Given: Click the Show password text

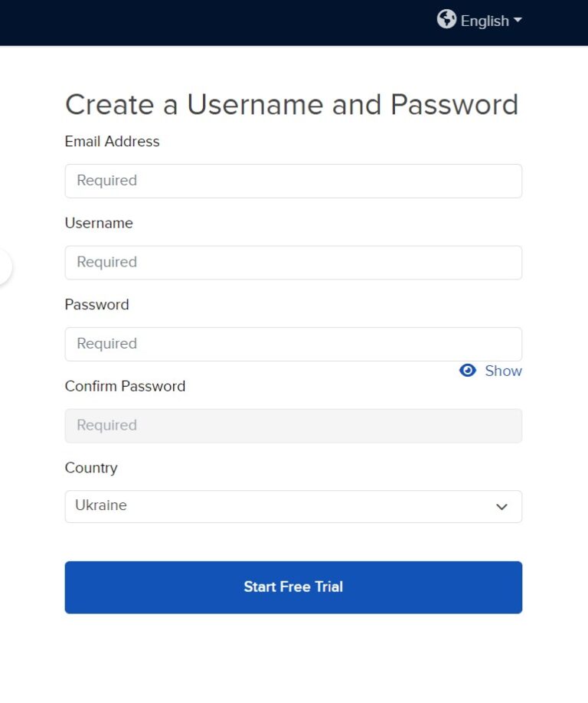Looking at the screenshot, I should click(503, 371).
